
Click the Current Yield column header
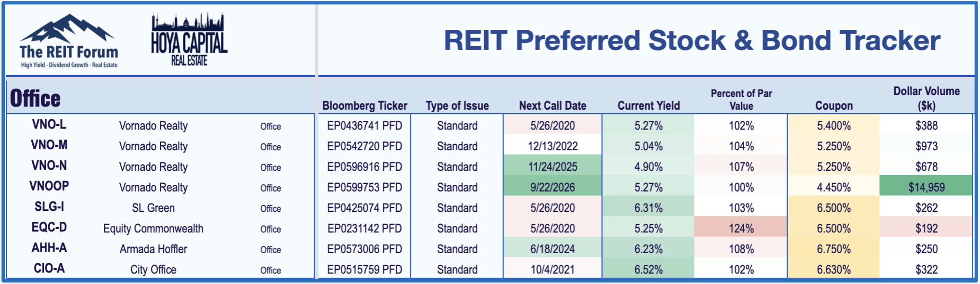click(648, 105)
